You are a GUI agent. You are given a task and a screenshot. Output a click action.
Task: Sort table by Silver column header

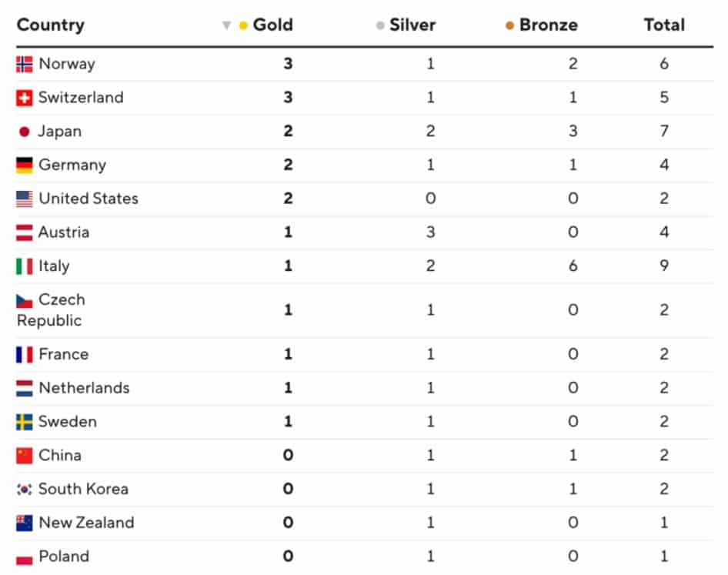412,25
